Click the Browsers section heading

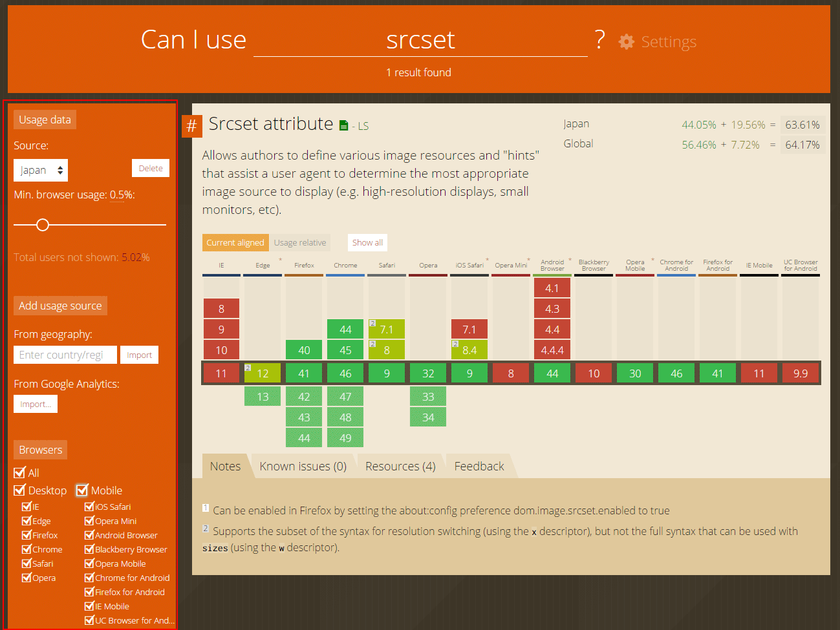tap(40, 450)
